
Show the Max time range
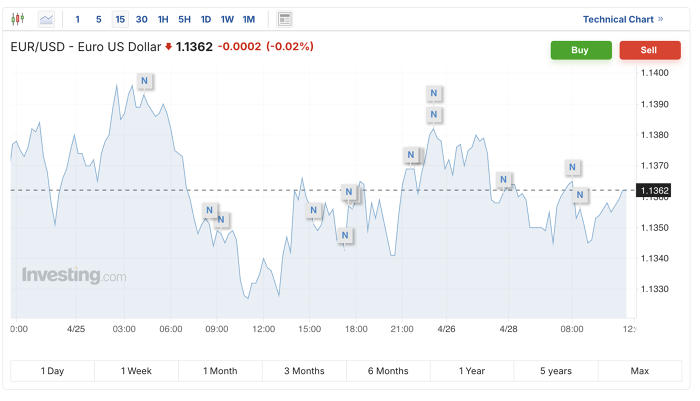(x=640, y=371)
